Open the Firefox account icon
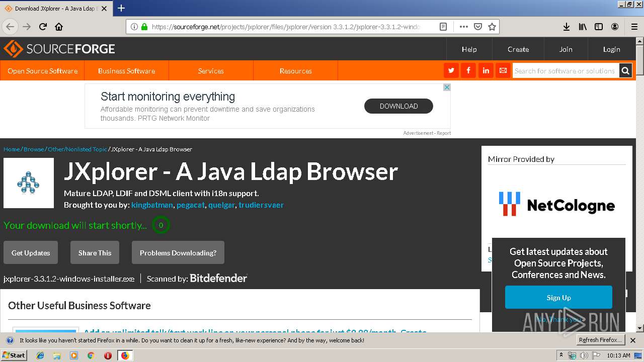Image resolution: width=644 pixels, height=362 pixels. tap(615, 27)
